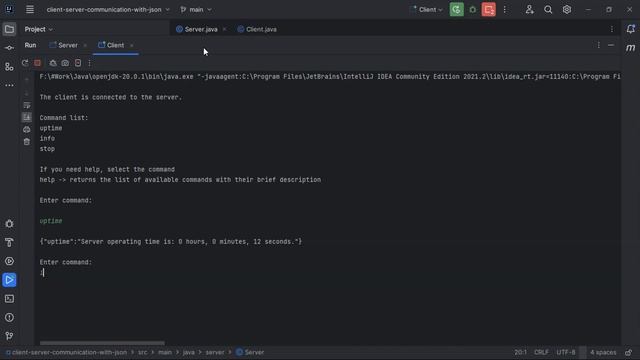The height and width of the screenshot is (360, 640).
Task: Click the red Stop button in top toolbar
Action: point(489,9)
